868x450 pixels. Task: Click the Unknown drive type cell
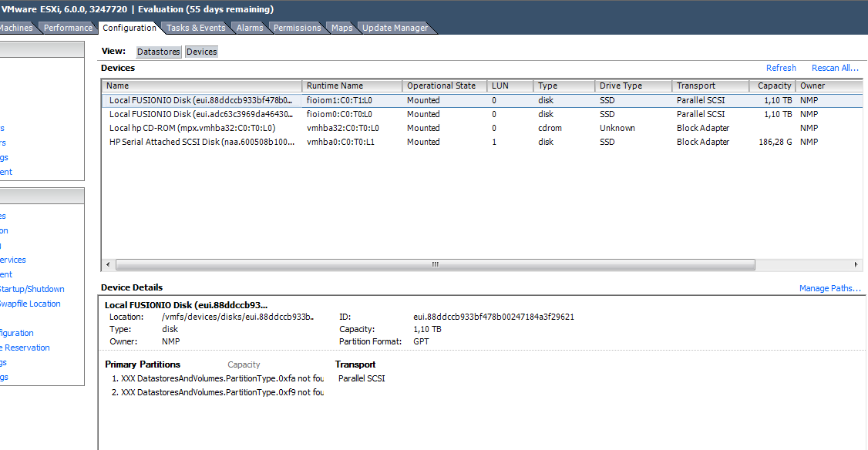pos(617,128)
